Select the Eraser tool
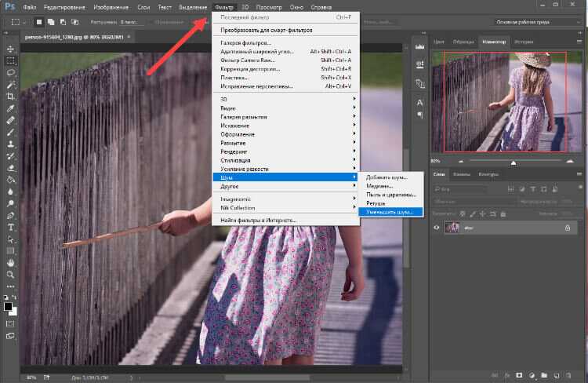Image resolution: width=588 pixels, height=383 pixels. click(10, 168)
